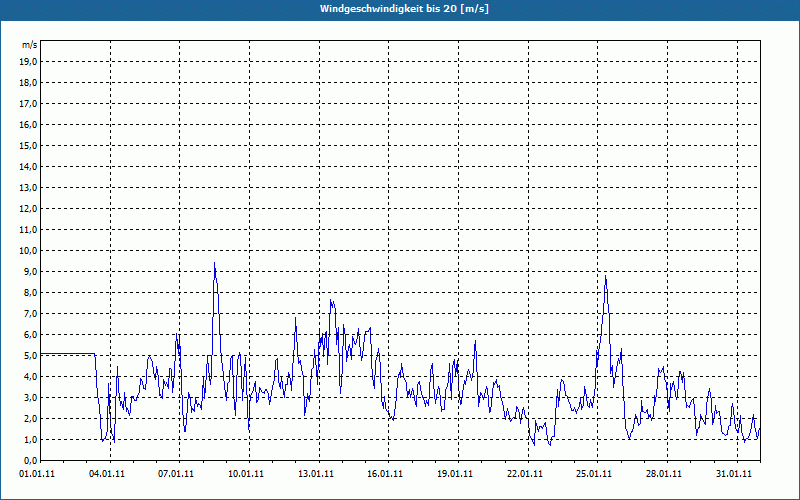The image size is (800, 500).
Task: Click the 25.01.11 date label
Action: (x=594, y=473)
